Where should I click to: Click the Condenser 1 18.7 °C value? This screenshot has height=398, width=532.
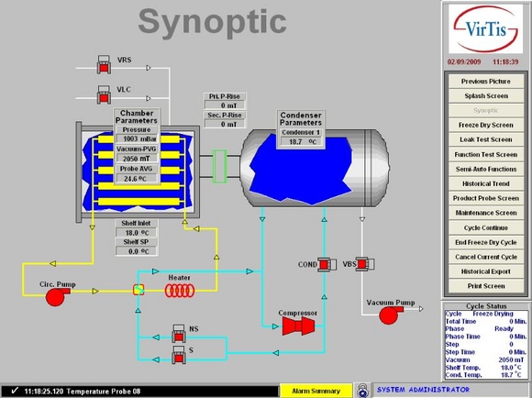tap(301, 142)
